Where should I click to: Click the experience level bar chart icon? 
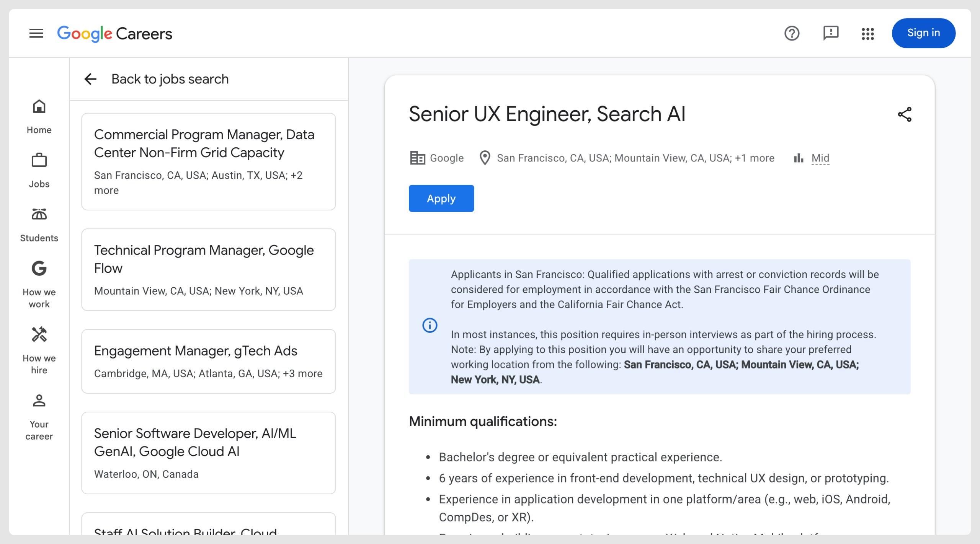coord(799,158)
